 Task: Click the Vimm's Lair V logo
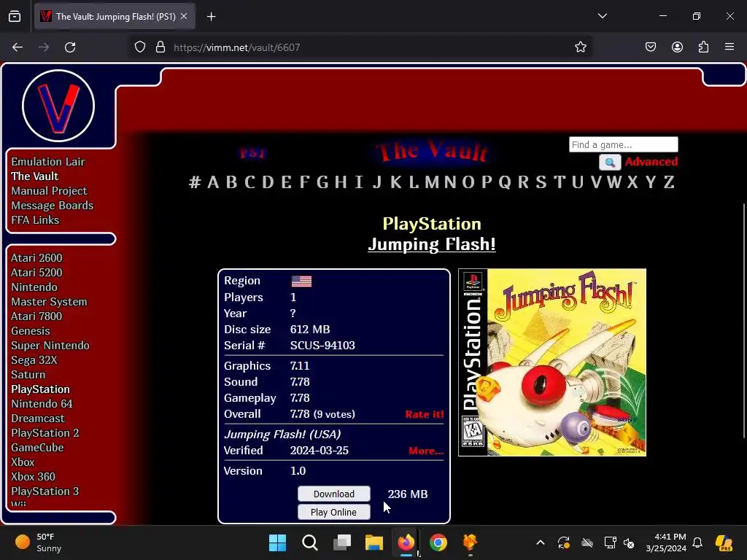click(x=58, y=106)
